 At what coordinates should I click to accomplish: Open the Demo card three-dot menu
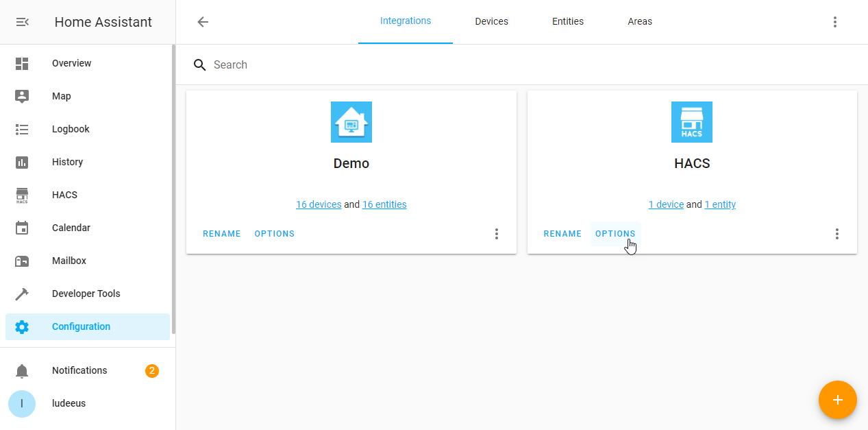coord(497,234)
